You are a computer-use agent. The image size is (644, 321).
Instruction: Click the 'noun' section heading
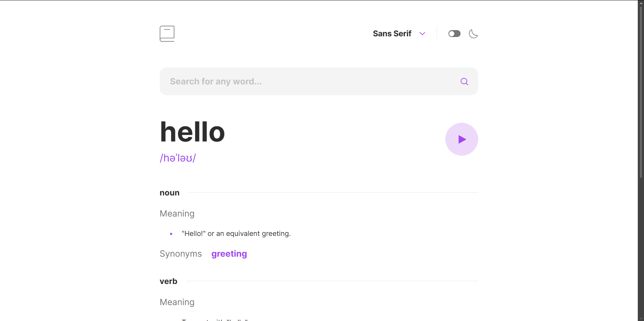pos(169,193)
